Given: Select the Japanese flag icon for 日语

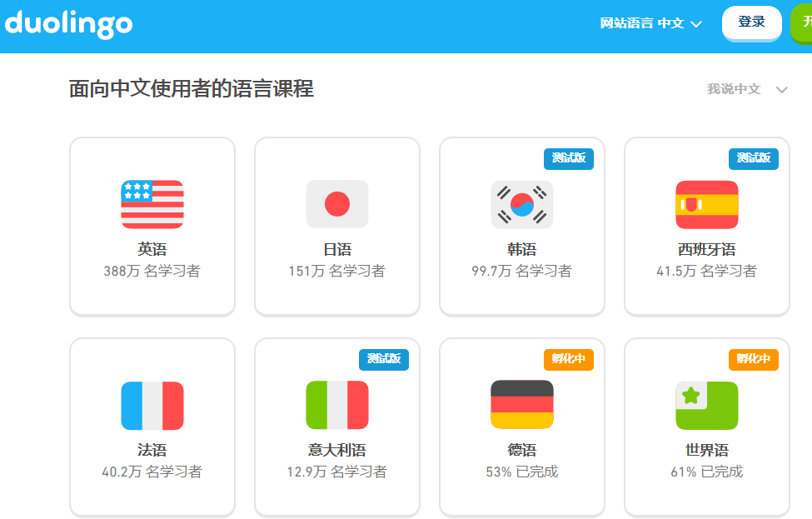Looking at the screenshot, I should (x=336, y=203).
